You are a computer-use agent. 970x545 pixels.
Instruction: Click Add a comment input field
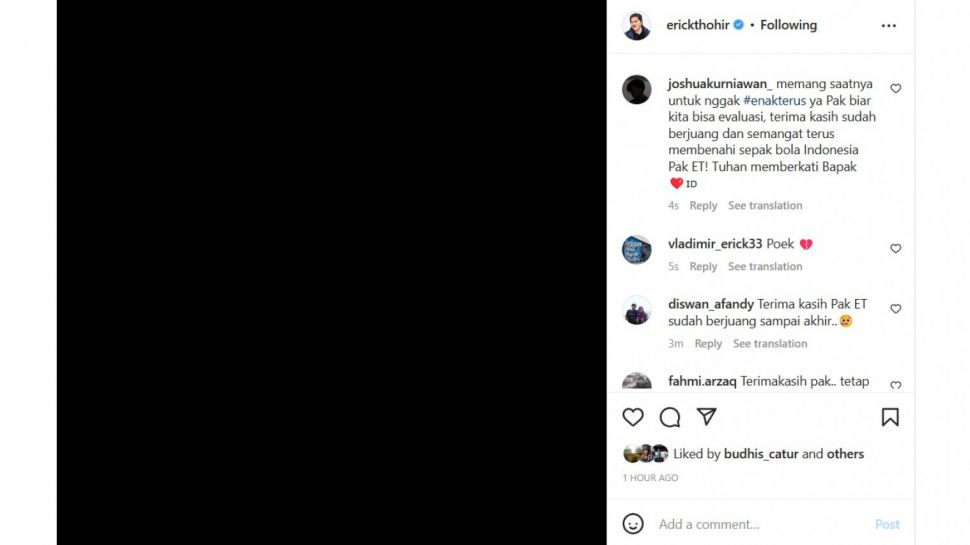point(760,524)
